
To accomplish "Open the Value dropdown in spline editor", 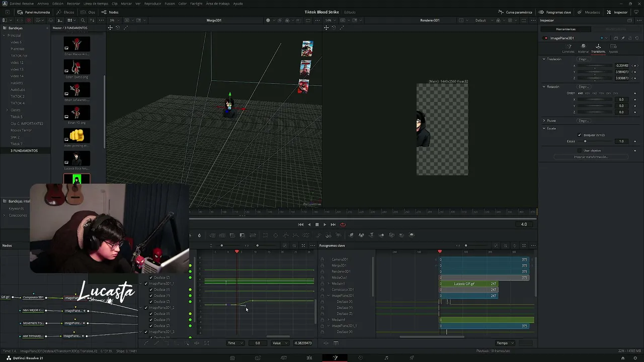I will pos(280,343).
